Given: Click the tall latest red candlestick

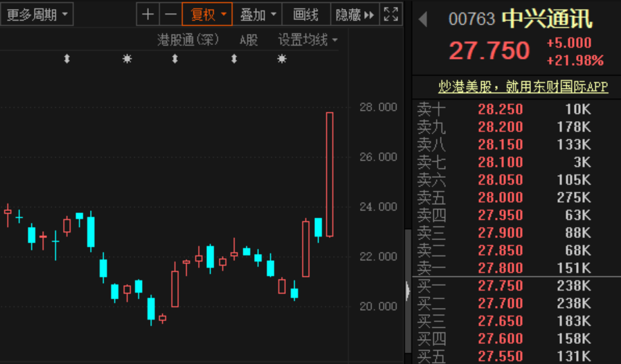Looking at the screenshot, I should pos(330,174).
